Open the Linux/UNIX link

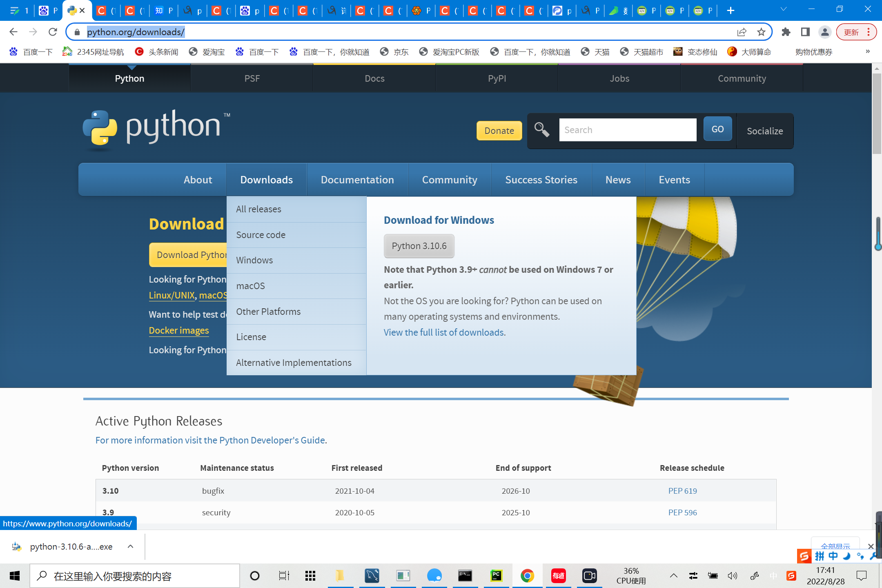(171, 295)
